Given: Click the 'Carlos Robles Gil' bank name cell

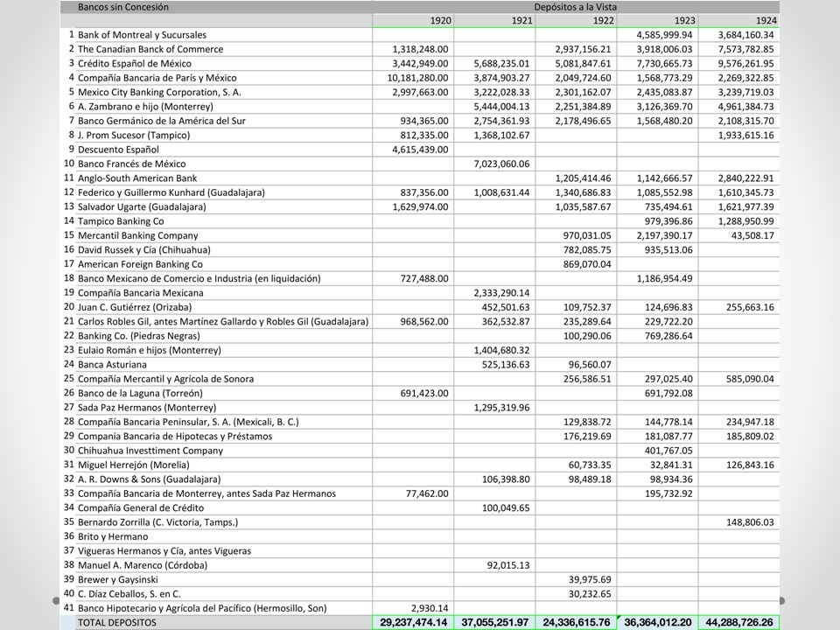Looking at the screenshot, I should (x=224, y=321).
